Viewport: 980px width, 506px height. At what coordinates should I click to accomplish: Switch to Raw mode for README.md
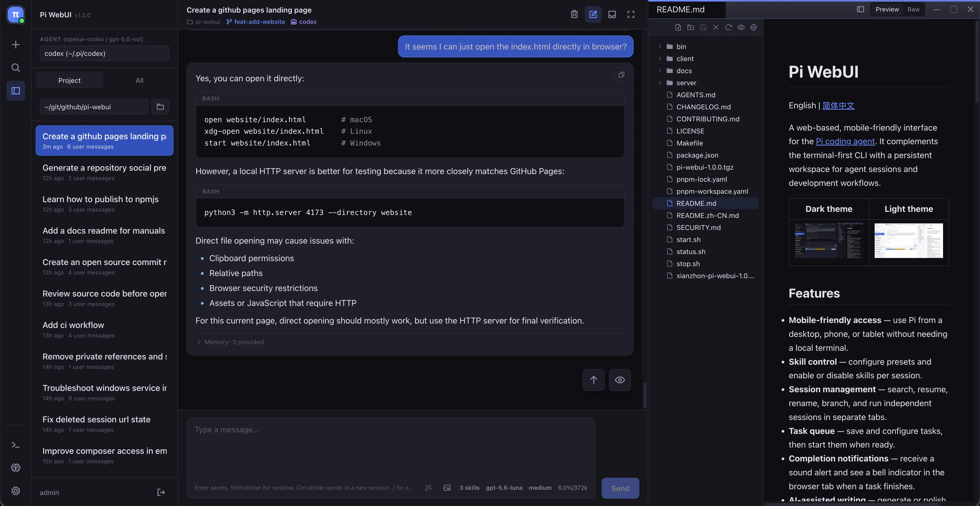click(x=913, y=9)
